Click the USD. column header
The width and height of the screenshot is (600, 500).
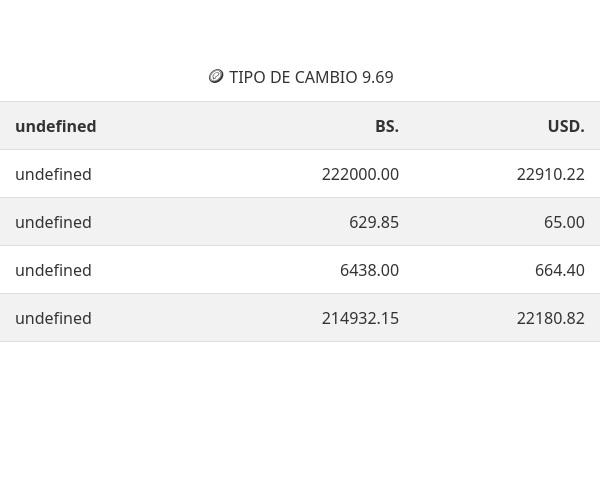click(x=566, y=126)
